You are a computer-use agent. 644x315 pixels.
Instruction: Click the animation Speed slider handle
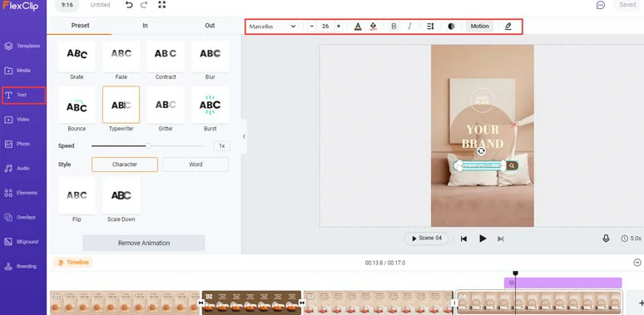(148, 145)
